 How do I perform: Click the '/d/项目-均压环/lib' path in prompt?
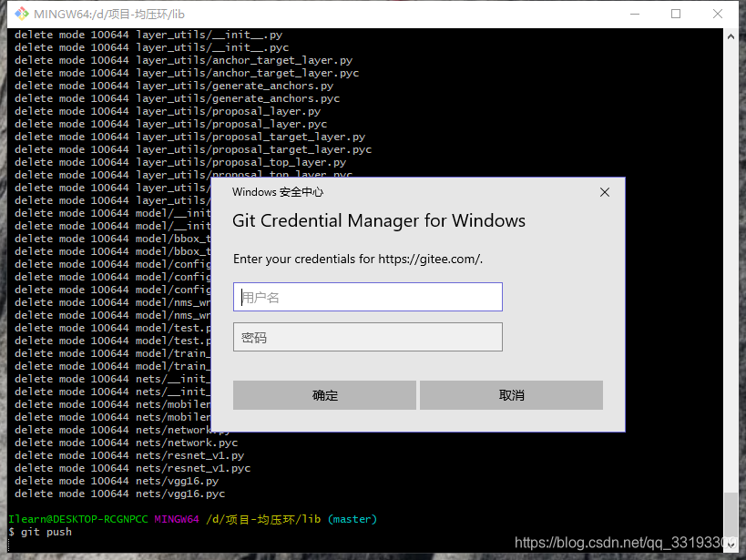[x=263, y=519]
